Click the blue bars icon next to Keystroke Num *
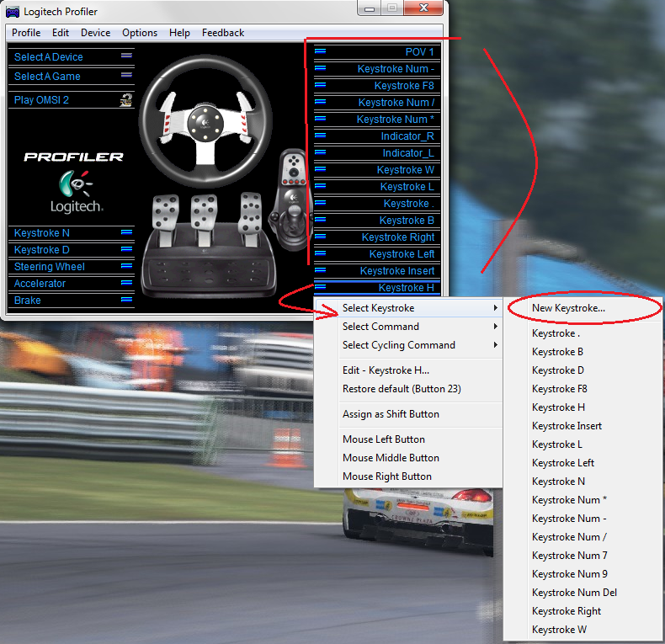The width and height of the screenshot is (665, 644). (320, 119)
